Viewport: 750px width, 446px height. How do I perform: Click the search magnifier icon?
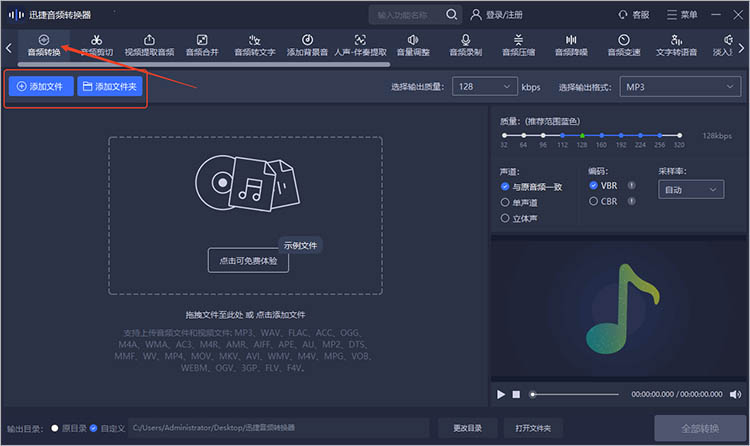[451, 15]
